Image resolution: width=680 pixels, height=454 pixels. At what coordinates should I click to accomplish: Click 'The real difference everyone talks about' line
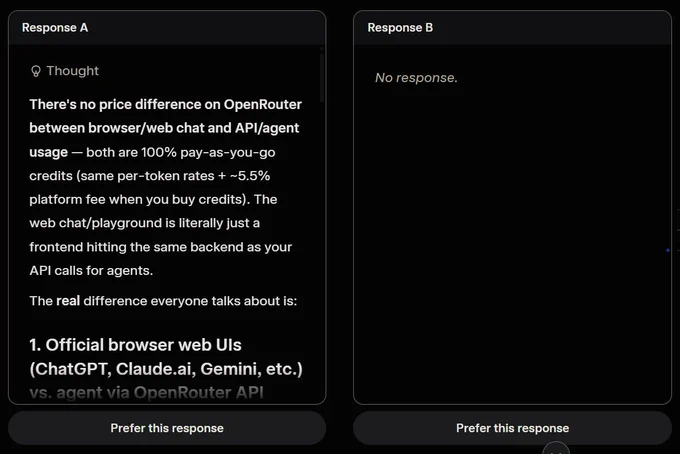tap(163, 301)
